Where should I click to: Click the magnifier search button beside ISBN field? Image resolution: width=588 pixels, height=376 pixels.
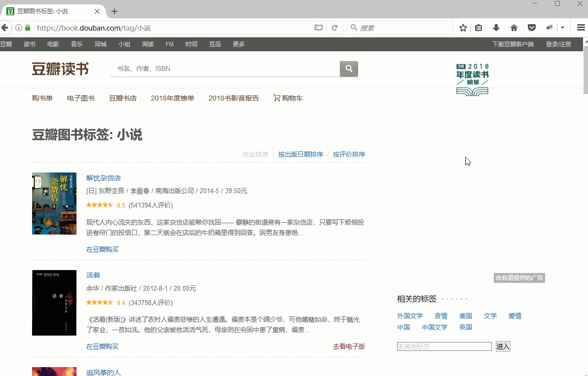[x=349, y=69]
